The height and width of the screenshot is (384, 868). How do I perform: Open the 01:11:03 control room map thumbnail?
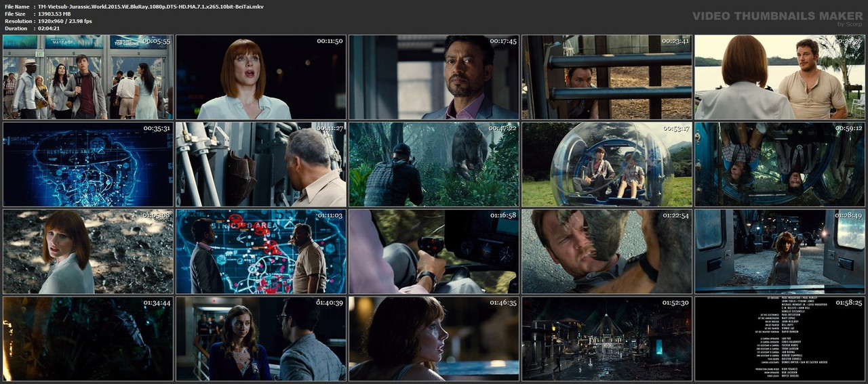(x=261, y=251)
